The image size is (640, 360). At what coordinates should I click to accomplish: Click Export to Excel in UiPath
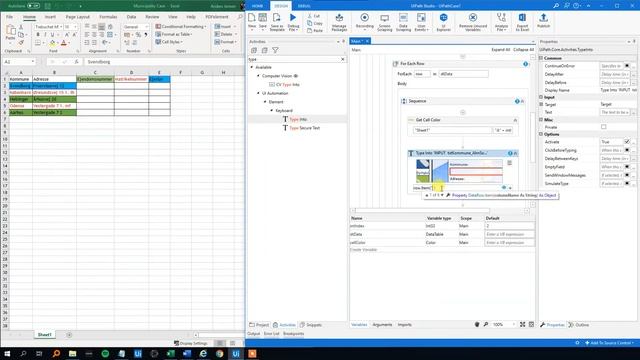coord(522,22)
